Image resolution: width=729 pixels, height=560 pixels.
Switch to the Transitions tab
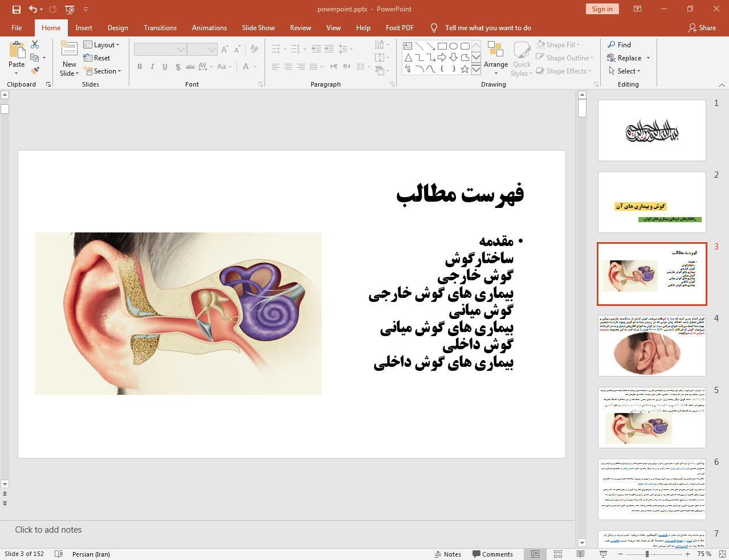[x=160, y=28]
